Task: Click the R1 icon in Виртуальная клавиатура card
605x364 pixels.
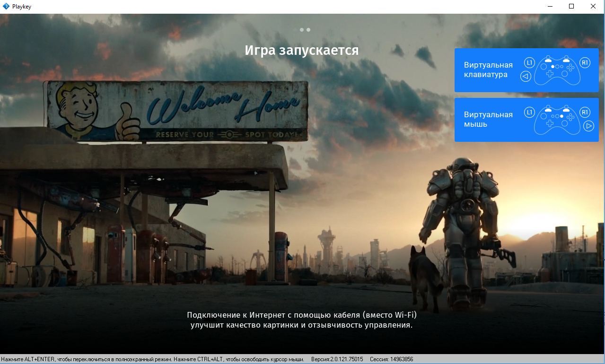Action: (x=585, y=63)
